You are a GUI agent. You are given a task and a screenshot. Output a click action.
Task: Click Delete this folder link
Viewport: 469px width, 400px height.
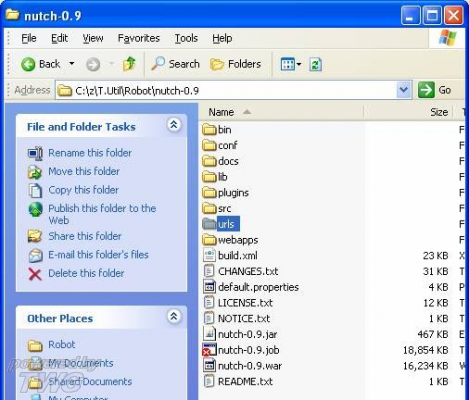pyautogui.click(x=86, y=273)
